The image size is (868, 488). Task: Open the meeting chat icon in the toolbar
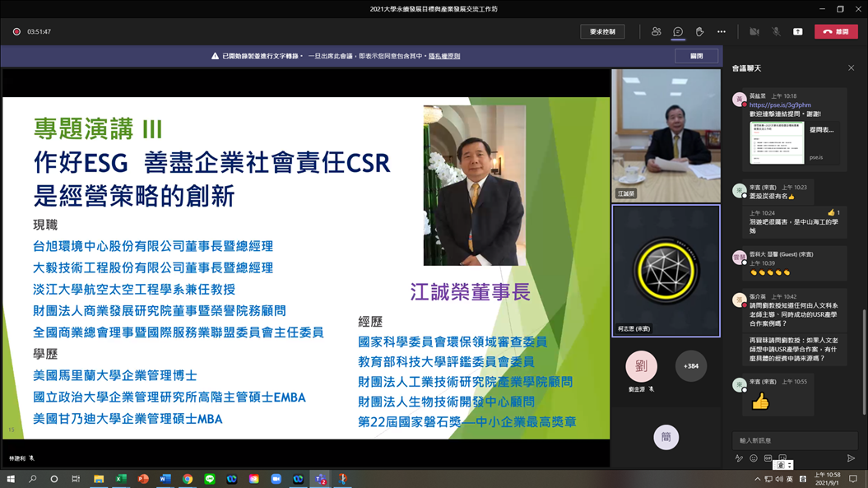pos(677,30)
